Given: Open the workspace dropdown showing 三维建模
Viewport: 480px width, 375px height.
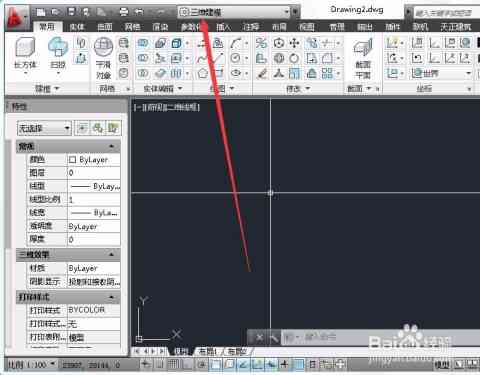Looking at the screenshot, I should pyautogui.click(x=234, y=12).
